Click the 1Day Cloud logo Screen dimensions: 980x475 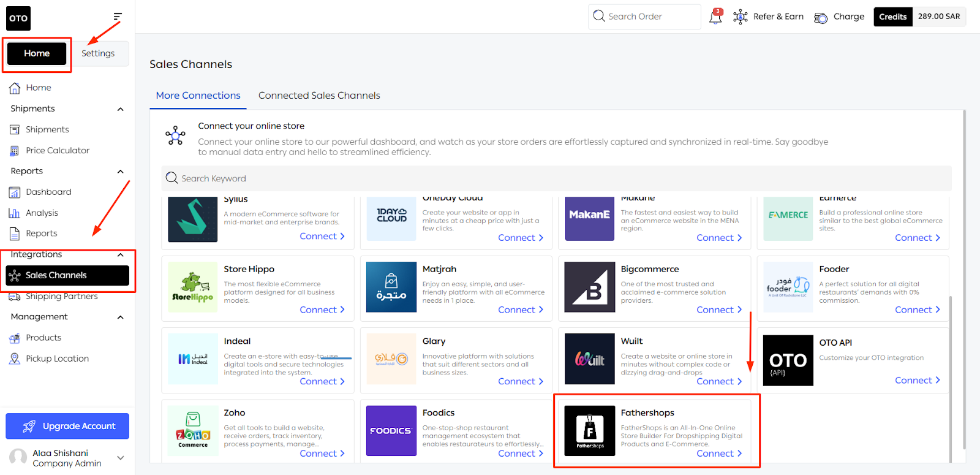[x=391, y=218]
